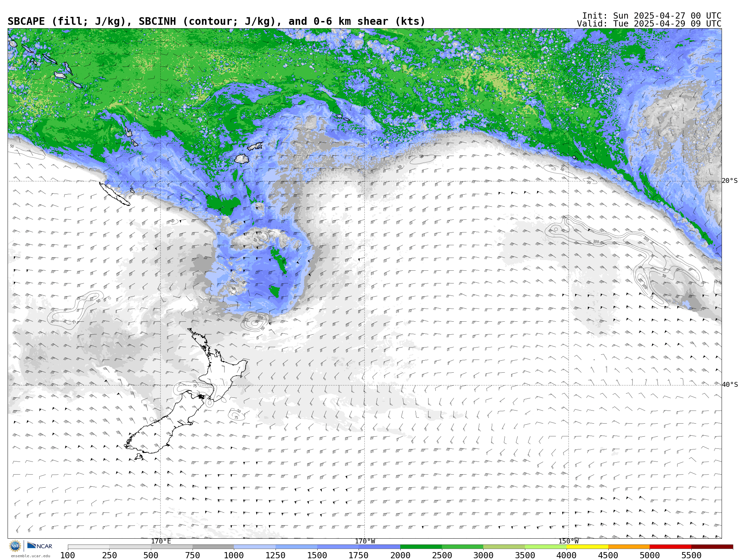Click the 150°W longitude label
The height and width of the screenshot is (560, 744).
pos(568,541)
